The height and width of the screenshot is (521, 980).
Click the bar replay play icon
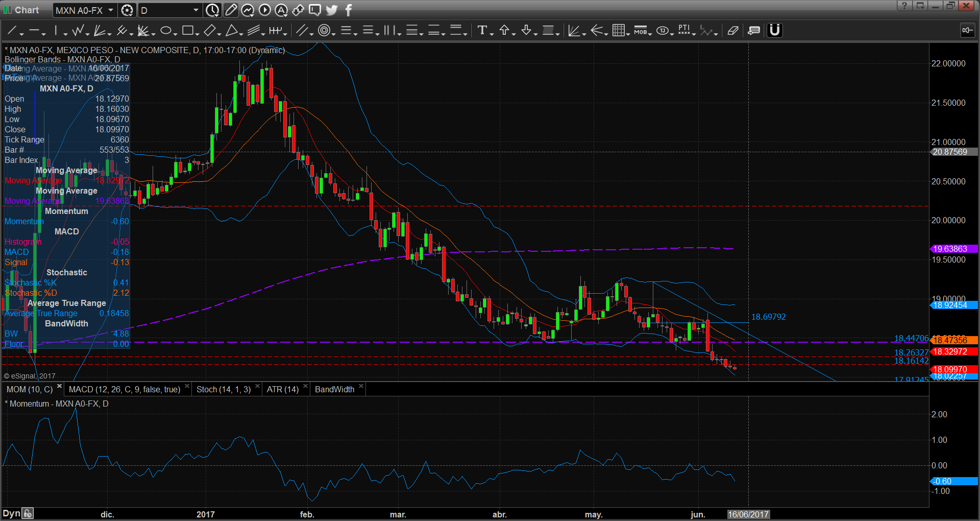pos(264,10)
